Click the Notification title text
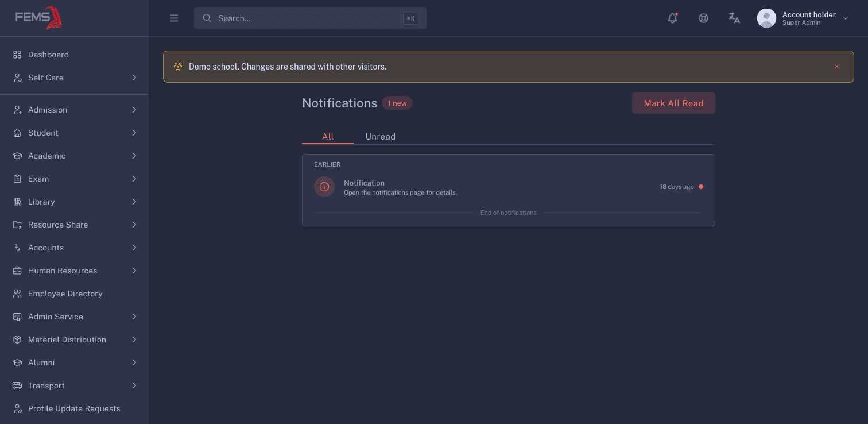 tap(364, 183)
